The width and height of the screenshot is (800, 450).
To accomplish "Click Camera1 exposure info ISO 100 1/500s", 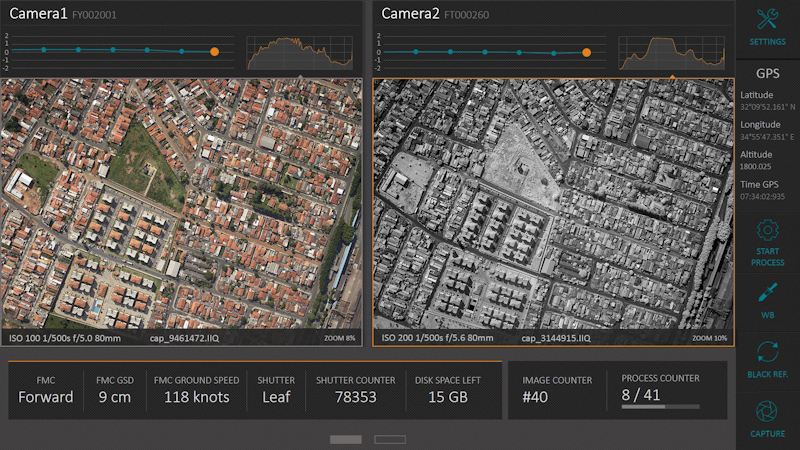I will [x=65, y=338].
